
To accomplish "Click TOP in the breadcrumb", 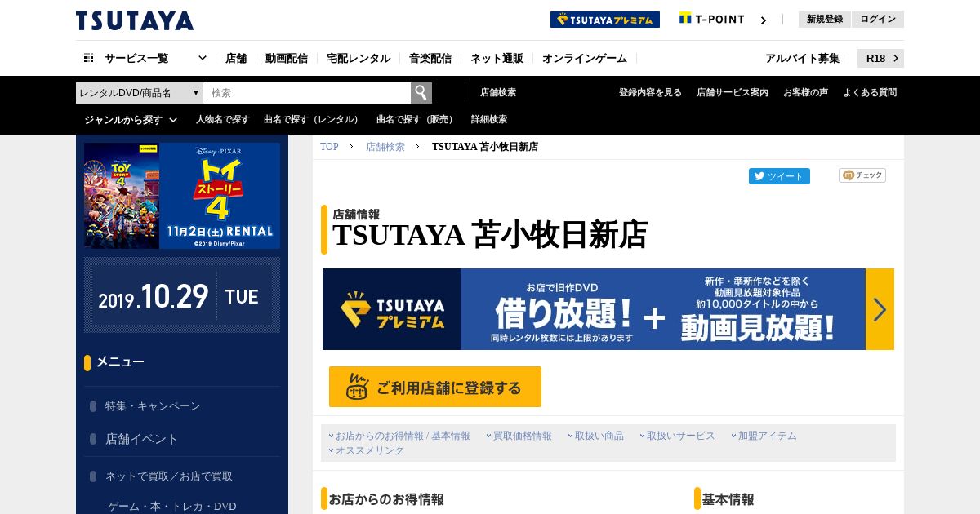I will pos(329,147).
